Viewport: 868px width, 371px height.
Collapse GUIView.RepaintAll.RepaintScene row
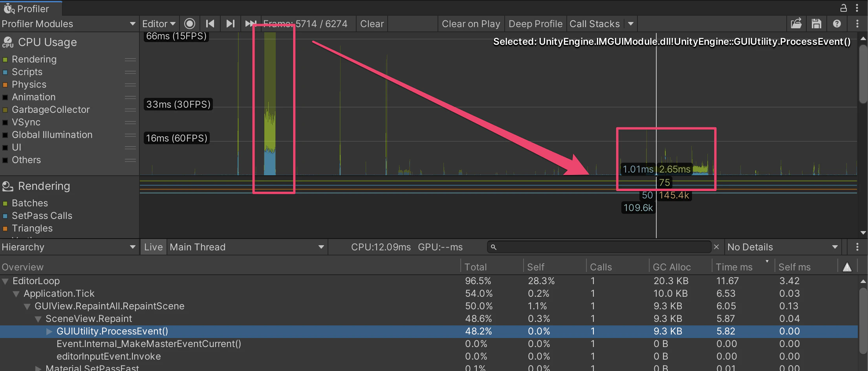(27, 307)
